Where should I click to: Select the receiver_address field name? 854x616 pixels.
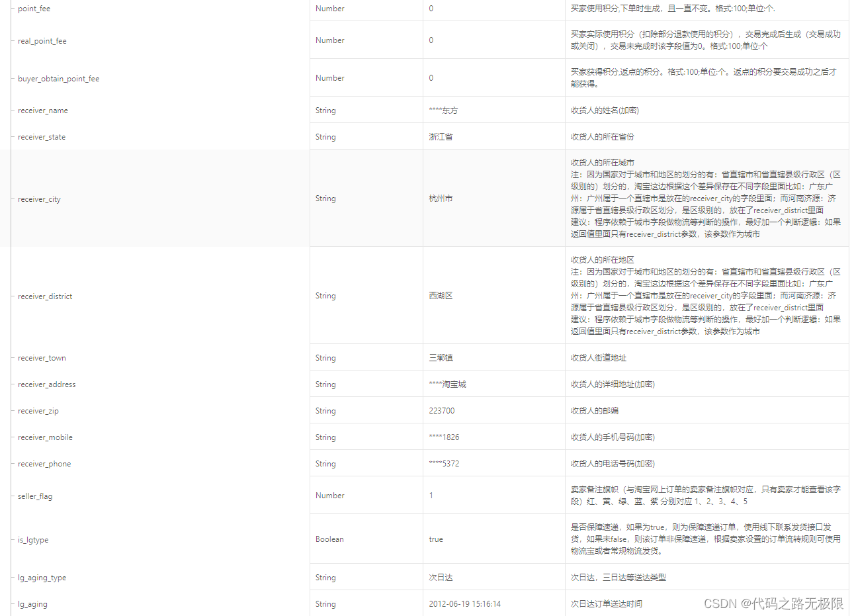pyautogui.click(x=46, y=384)
